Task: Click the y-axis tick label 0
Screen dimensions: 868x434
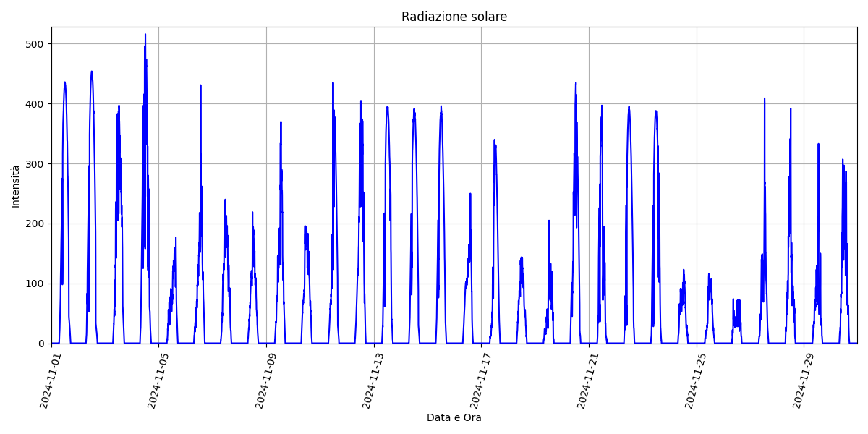Action: tap(41, 344)
